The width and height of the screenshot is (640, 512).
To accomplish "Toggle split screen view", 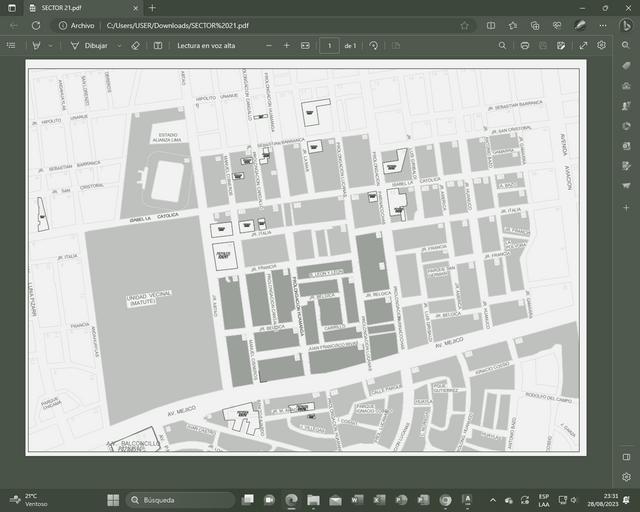I will pos(491,25).
